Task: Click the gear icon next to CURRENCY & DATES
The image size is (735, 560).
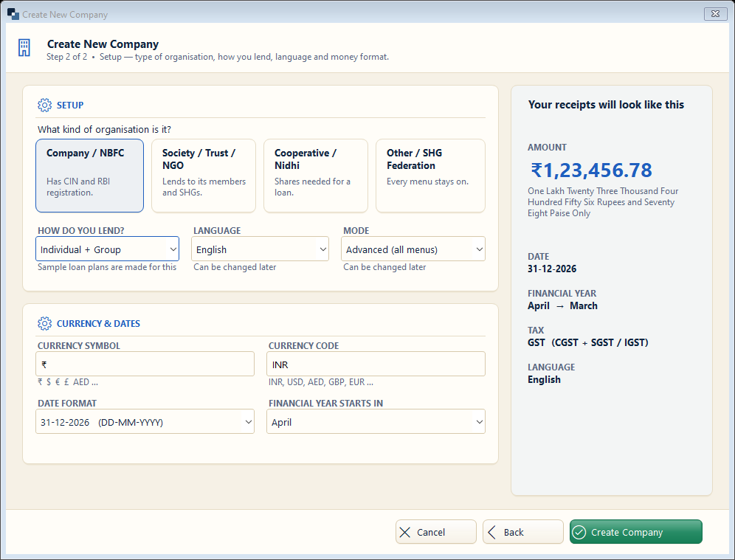Action: (x=44, y=323)
